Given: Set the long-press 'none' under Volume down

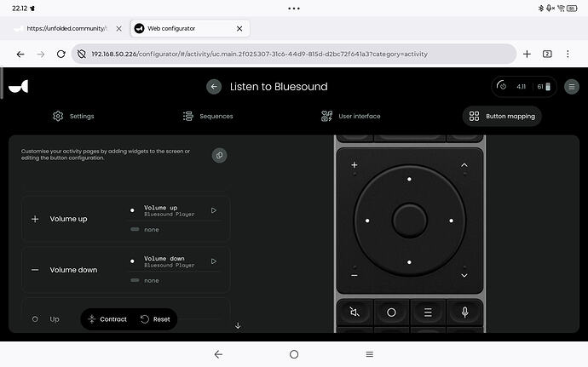Looking at the screenshot, I should (x=152, y=280).
